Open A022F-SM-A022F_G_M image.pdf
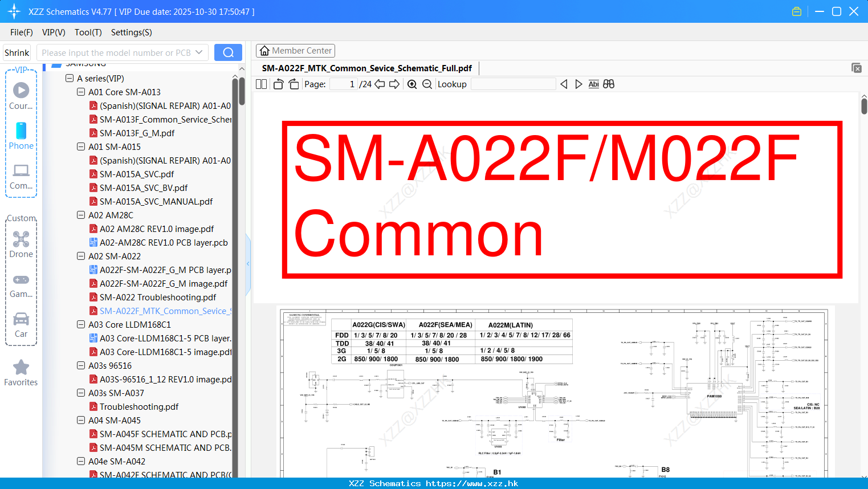 click(x=163, y=283)
